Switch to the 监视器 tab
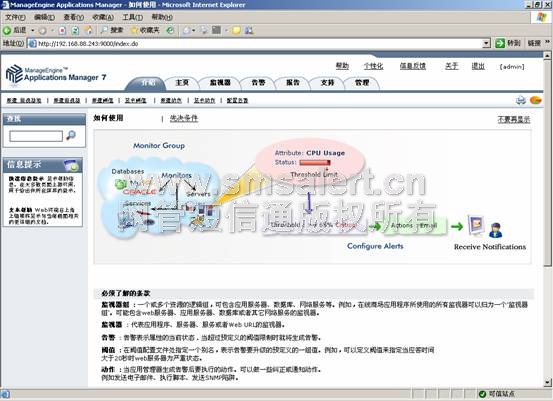553x401 pixels. 220,83
